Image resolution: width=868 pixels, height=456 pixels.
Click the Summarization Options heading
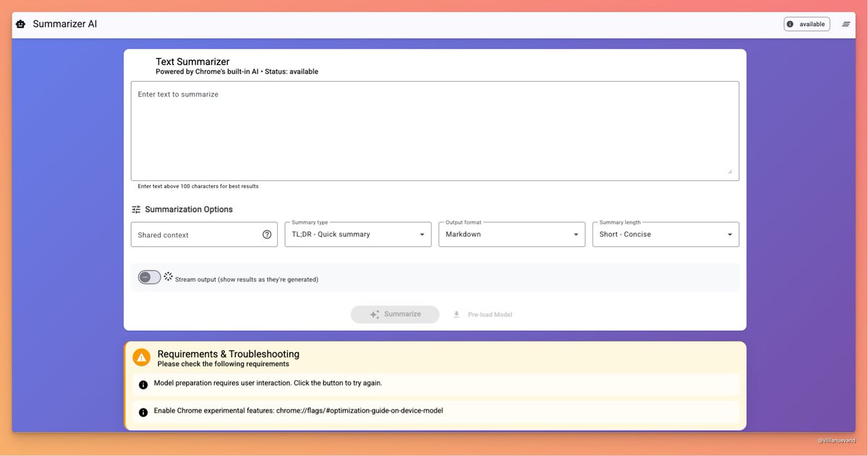tap(189, 209)
